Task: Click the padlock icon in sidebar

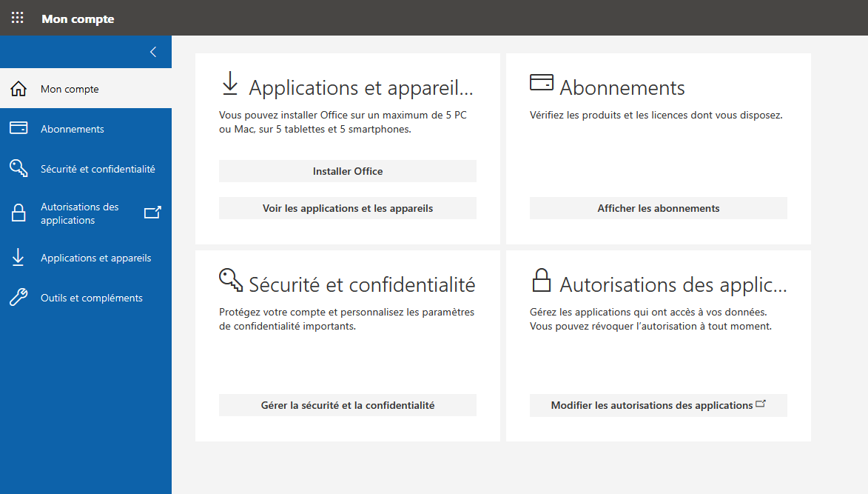Action: click(x=18, y=213)
